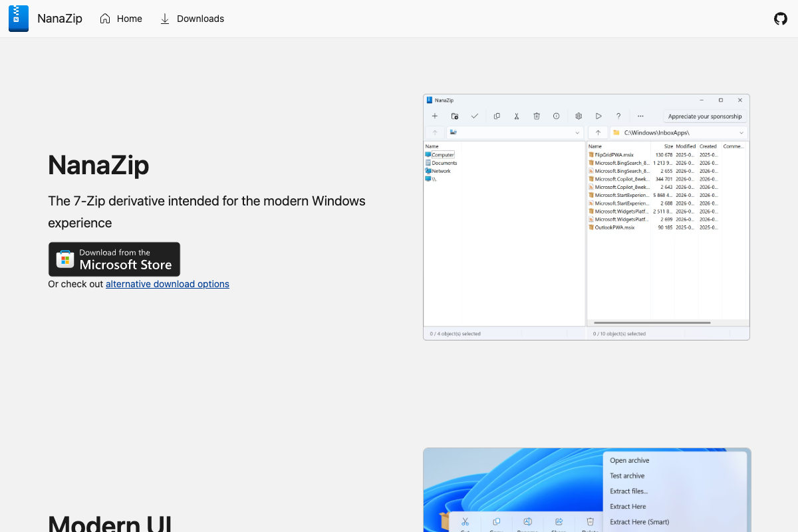The height and width of the screenshot is (532, 798).
Task: Click the question mark Help icon
Action: [618, 116]
